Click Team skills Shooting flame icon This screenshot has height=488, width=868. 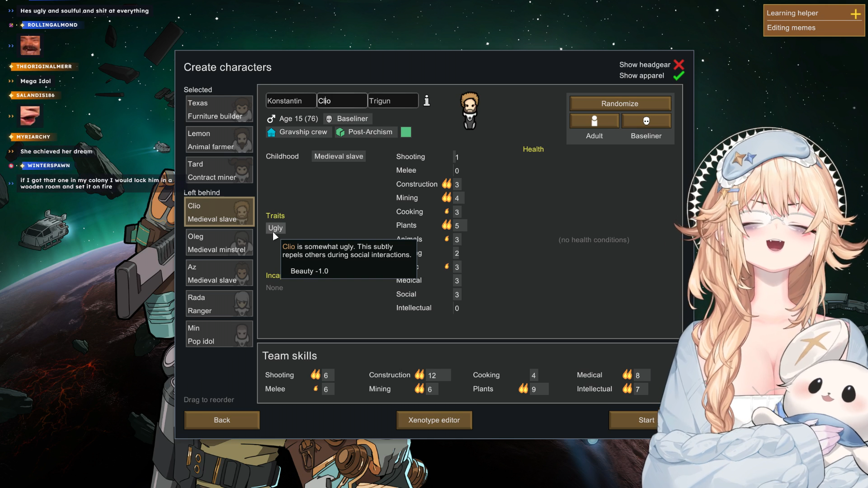[315, 374]
